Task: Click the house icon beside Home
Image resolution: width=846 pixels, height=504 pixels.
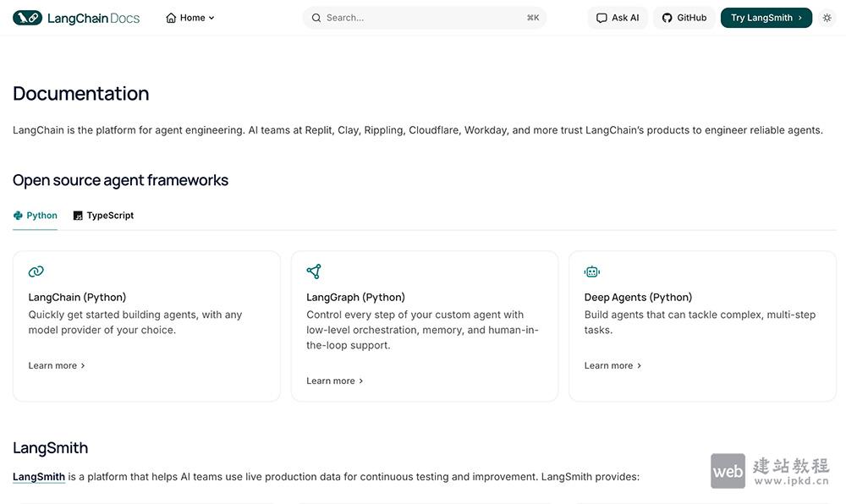Action: [172, 18]
